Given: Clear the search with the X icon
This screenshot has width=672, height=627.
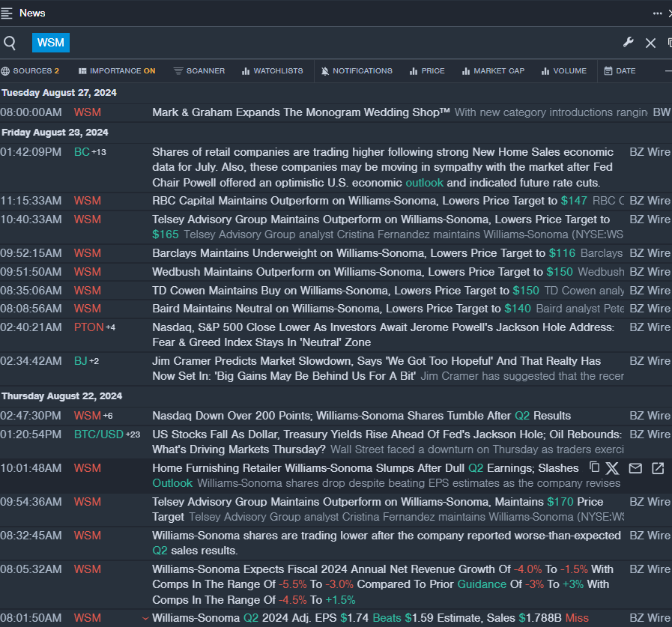Looking at the screenshot, I should 650,43.
